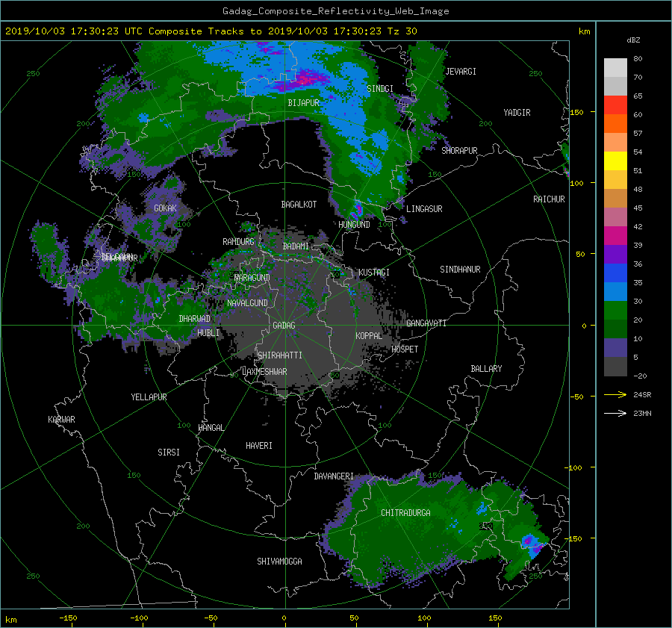Image resolution: width=672 pixels, height=628 pixels.
Task: Click the RAICHUR label
Action: (549, 199)
